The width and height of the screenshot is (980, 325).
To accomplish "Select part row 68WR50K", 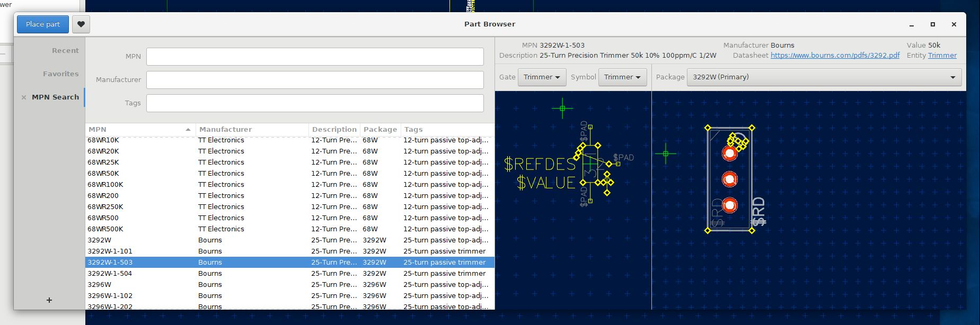I will (290, 174).
